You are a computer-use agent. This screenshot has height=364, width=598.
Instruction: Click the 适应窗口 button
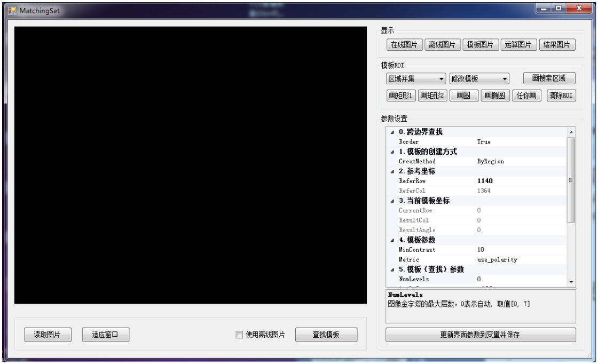coord(105,335)
